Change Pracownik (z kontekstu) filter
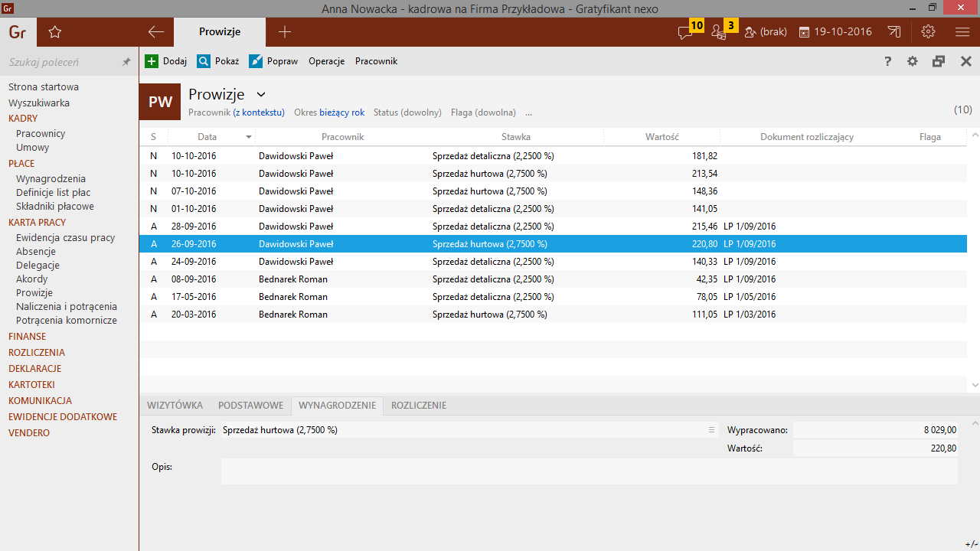Viewport: 980px width, 551px height. click(237, 112)
